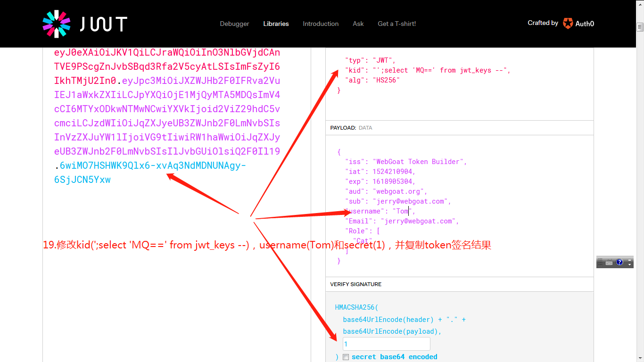644x362 pixels.
Task: Click the JWT logo in the header
Action: point(85,24)
